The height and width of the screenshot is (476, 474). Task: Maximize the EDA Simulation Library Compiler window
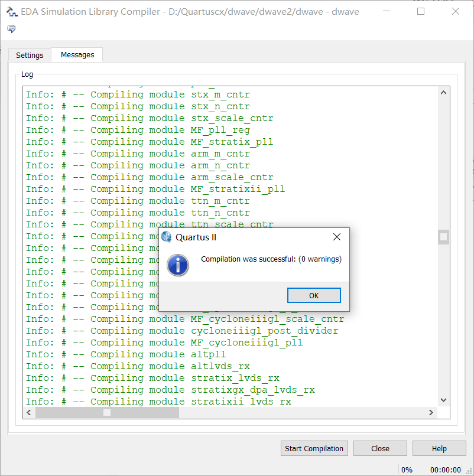(x=421, y=12)
